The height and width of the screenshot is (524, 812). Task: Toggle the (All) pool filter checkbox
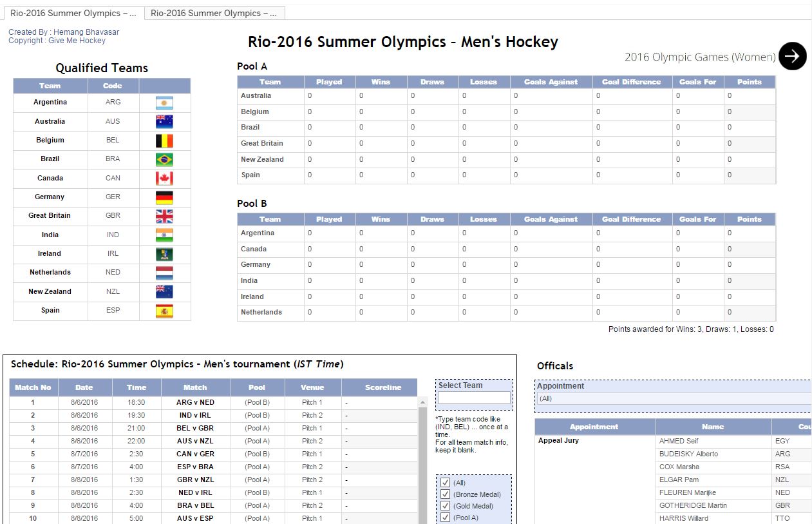pos(445,483)
